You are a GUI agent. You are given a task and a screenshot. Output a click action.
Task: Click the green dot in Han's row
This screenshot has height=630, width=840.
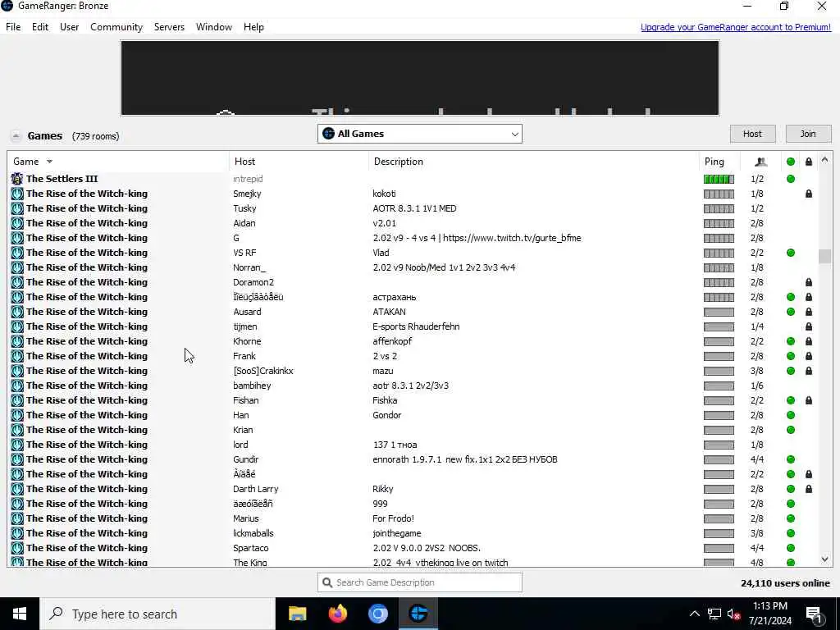point(791,415)
